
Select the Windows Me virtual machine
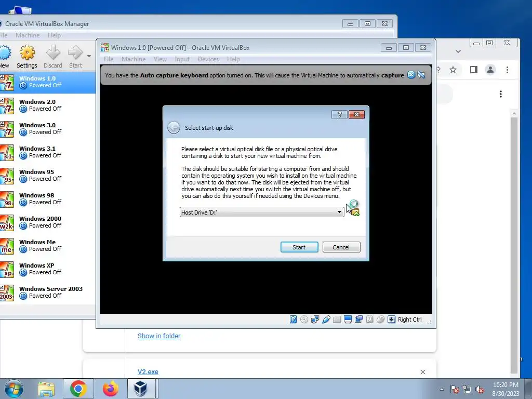tap(47, 246)
